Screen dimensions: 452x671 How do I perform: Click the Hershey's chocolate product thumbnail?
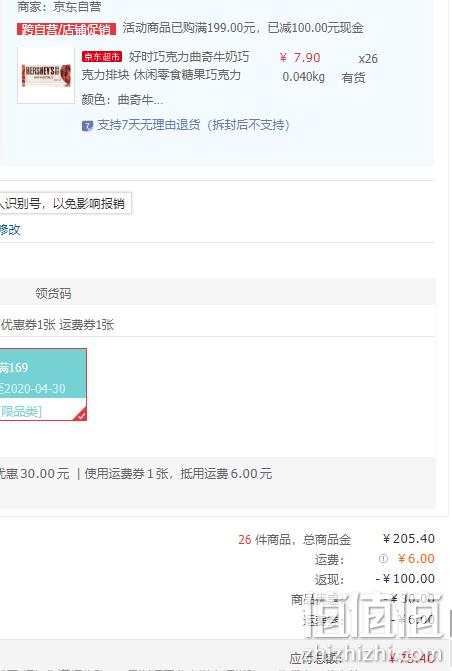click(46, 75)
